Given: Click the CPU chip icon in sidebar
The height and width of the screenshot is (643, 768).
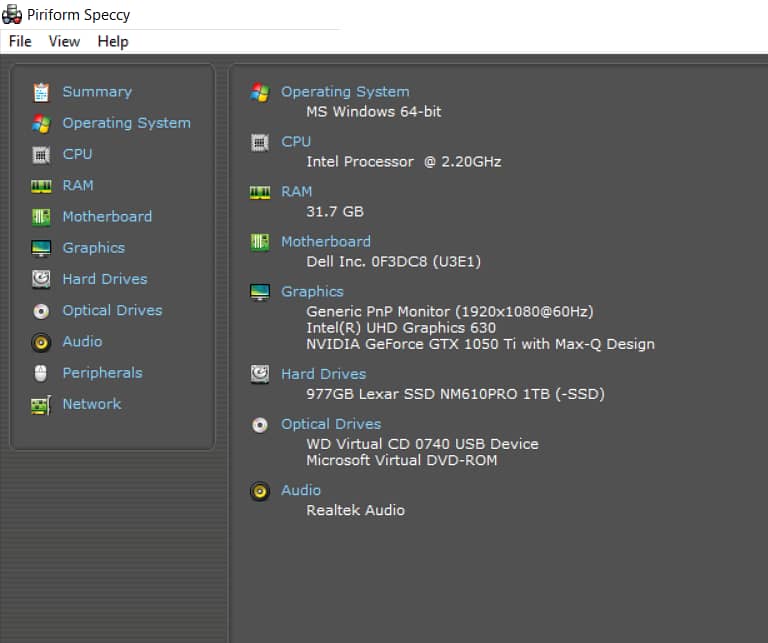Looking at the screenshot, I should [x=41, y=154].
